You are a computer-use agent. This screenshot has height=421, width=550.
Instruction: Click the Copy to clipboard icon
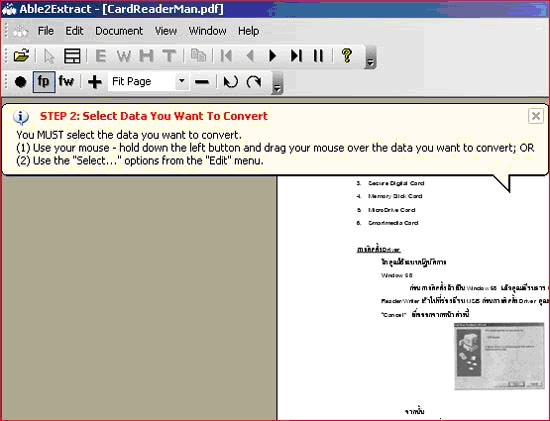199,56
